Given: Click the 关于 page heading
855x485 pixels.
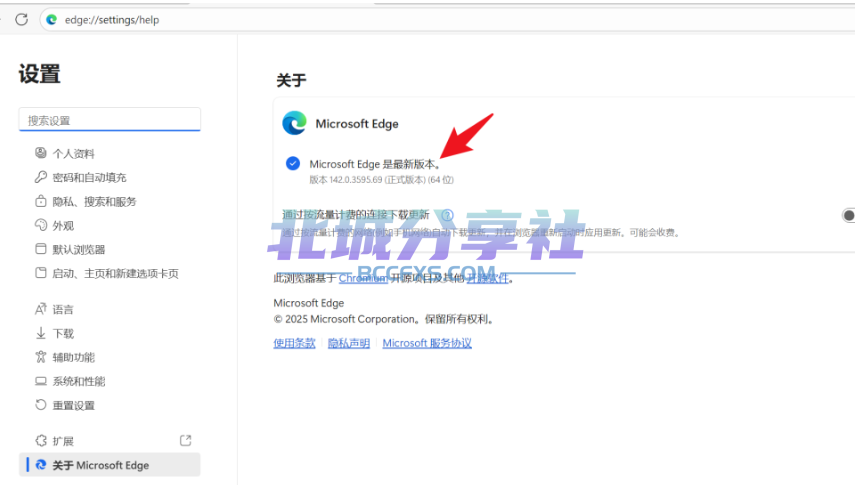Looking at the screenshot, I should (291, 81).
